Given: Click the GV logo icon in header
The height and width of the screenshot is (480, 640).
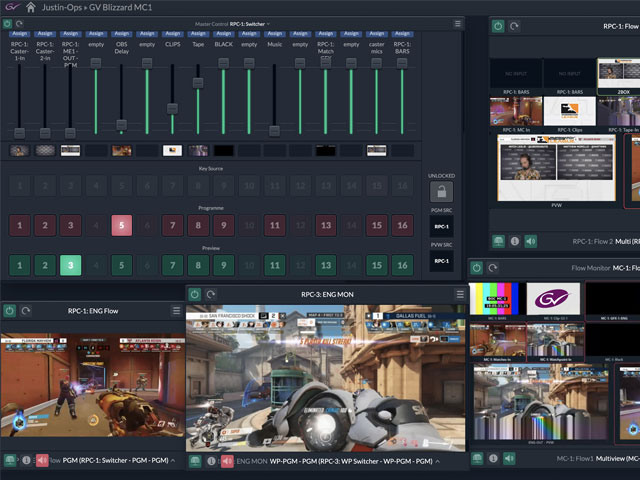Looking at the screenshot, I should 12,7.
